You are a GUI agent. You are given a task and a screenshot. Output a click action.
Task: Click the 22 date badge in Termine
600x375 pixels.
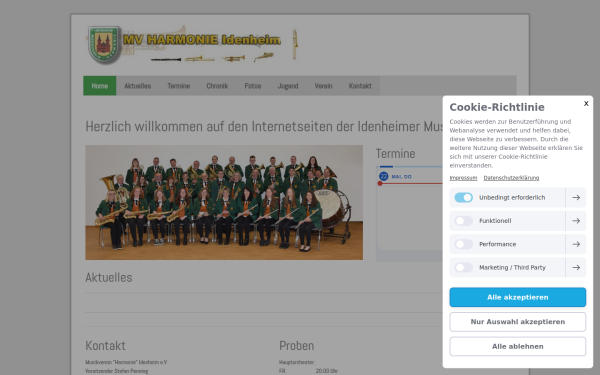pos(383,176)
